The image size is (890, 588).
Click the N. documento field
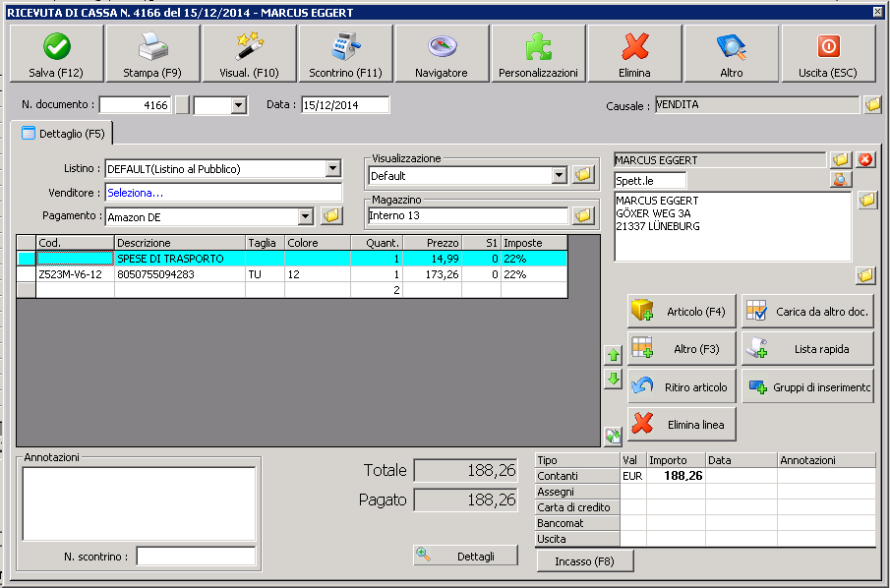tap(136, 105)
